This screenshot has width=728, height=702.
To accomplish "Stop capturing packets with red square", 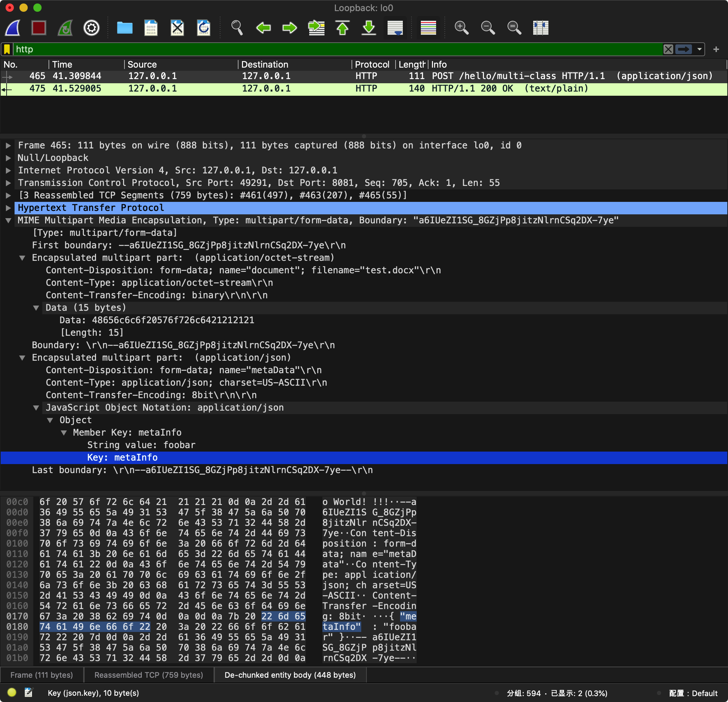I will click(39, 28).
